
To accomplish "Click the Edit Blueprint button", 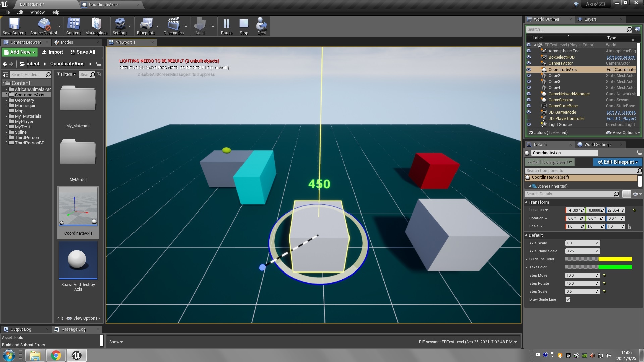I will pyautogui.click(x=617, y=162).
